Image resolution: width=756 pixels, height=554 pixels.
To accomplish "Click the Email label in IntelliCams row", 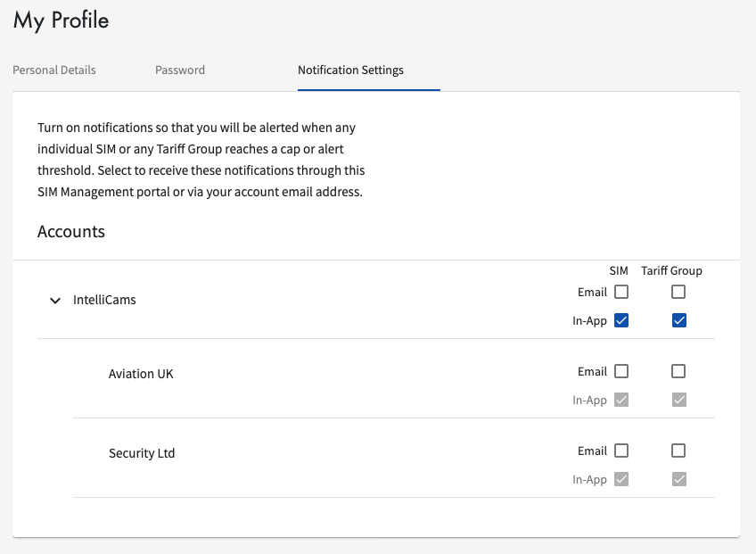I will [592, 292].
